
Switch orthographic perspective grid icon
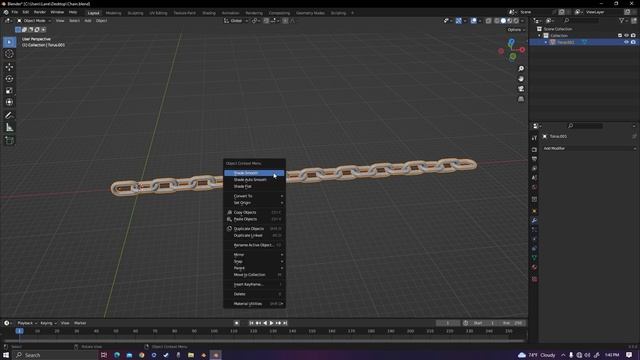(x=521, y=99)
